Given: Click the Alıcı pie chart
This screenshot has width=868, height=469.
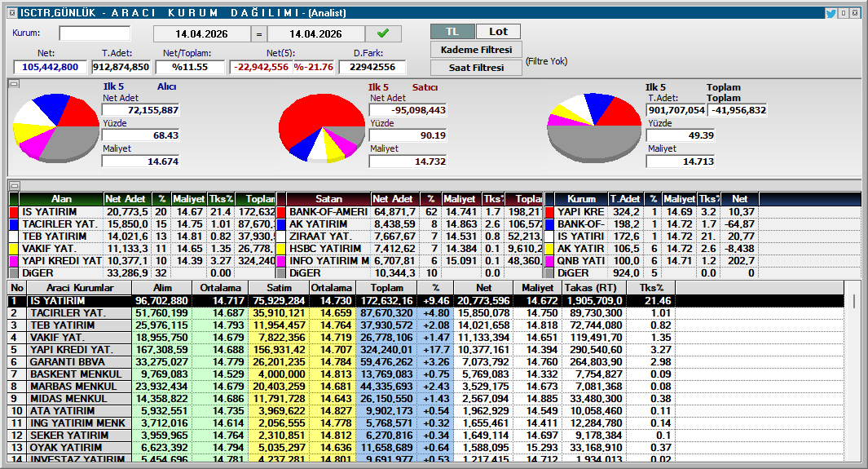Looking at the screenshot, I should coord(56,129).
